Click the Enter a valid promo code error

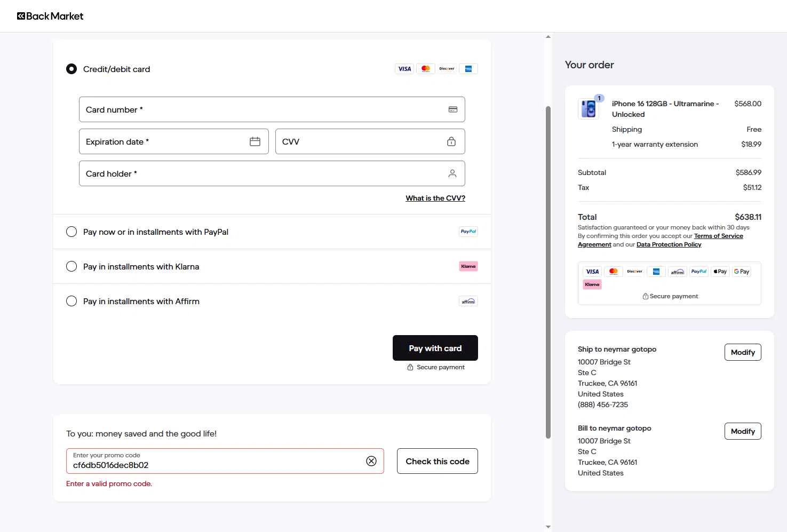pyautogui.click(x=109, y=483)
